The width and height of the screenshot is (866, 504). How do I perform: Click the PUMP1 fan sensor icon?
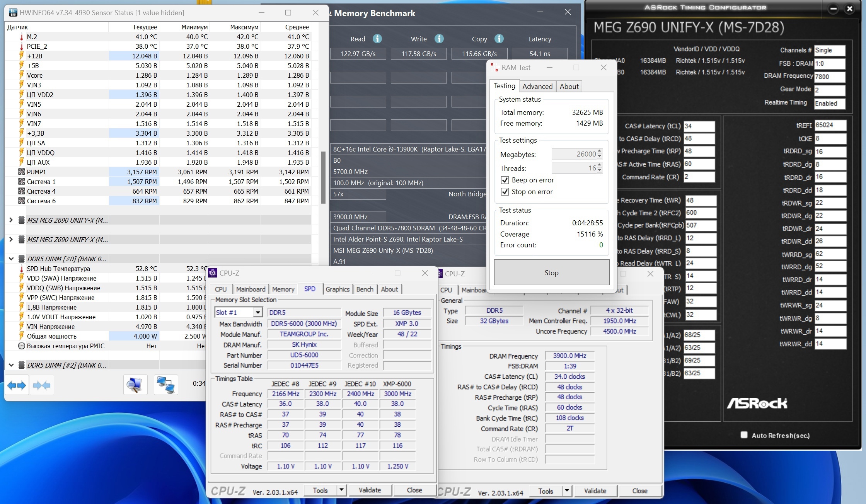tap(22, 172)
